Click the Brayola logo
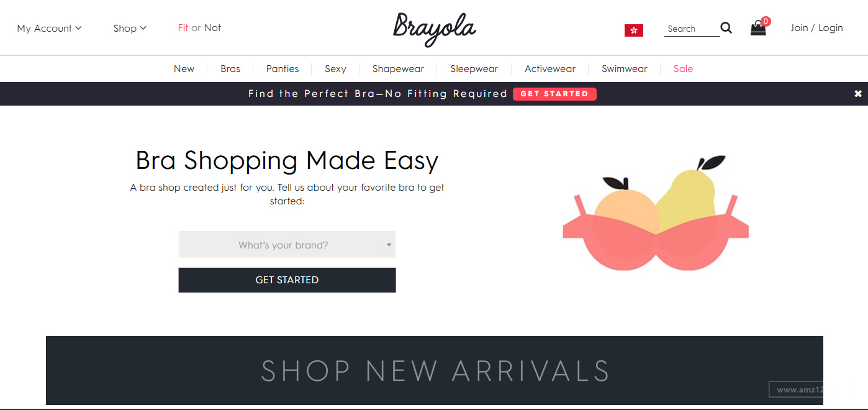Screen dimensions: 868x410 tap(435, 29)
